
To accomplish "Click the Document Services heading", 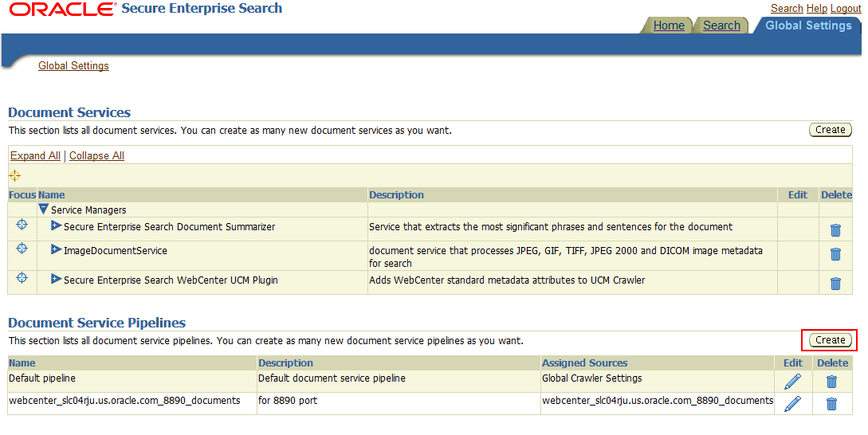I will click(x=69, y=112).
